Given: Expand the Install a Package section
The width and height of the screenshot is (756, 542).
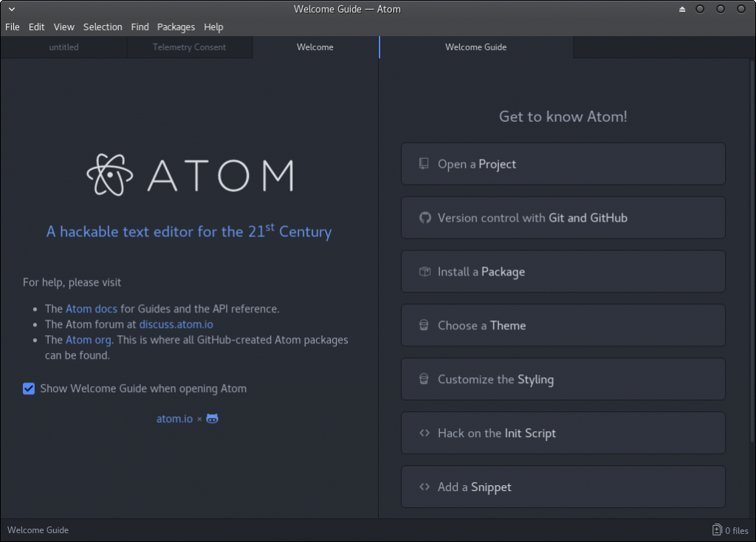Looking at the screenshot, I should 563,272.
